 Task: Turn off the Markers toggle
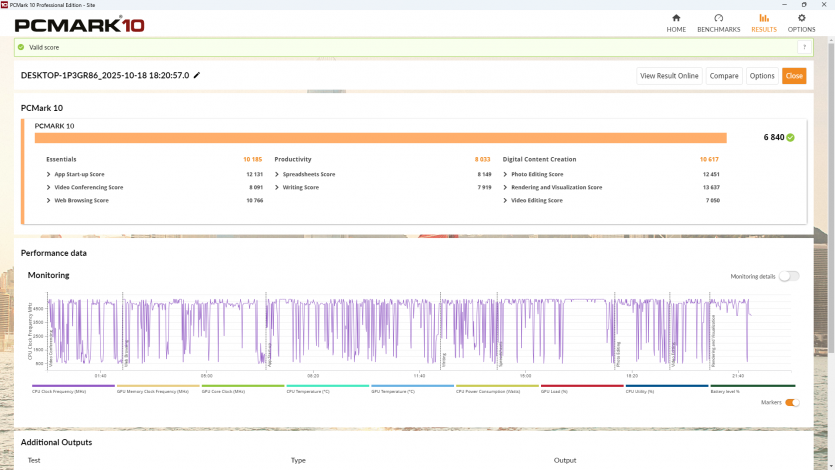(792, 402)
